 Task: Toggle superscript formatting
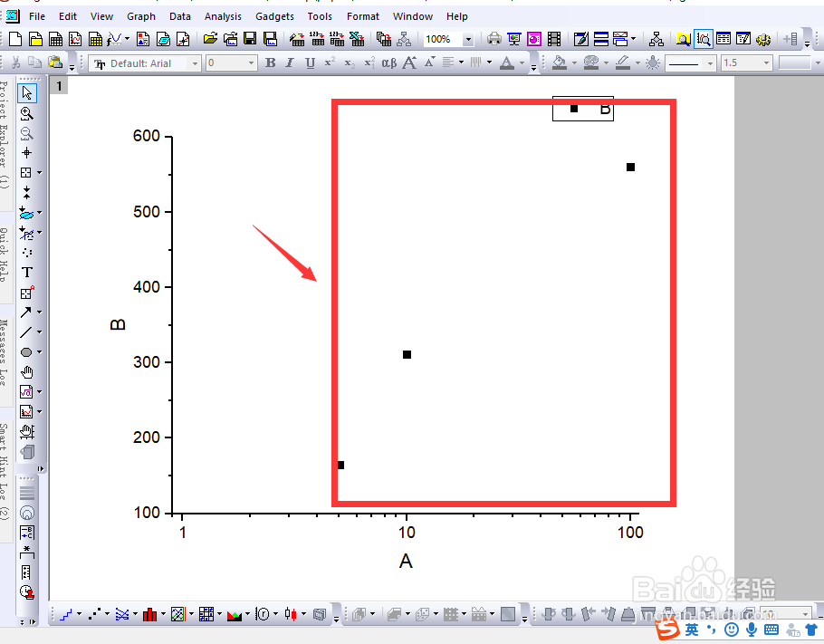click(330, 62)
